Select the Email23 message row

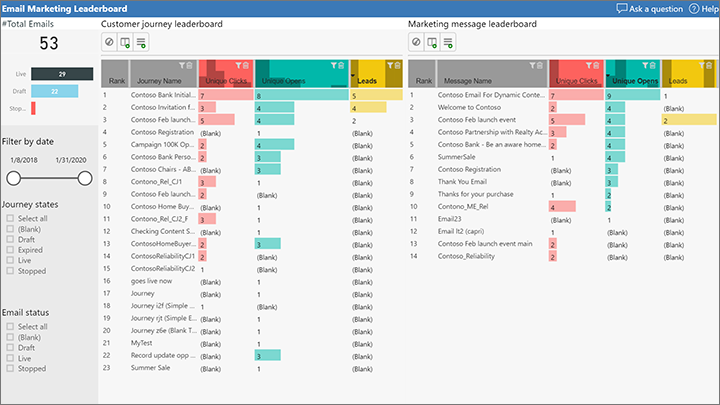562,219
